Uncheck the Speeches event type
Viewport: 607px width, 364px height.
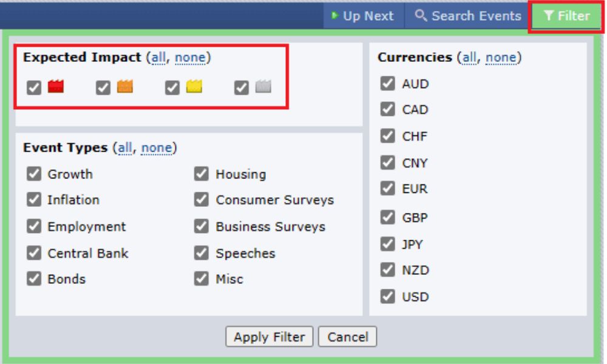point(202,253)
